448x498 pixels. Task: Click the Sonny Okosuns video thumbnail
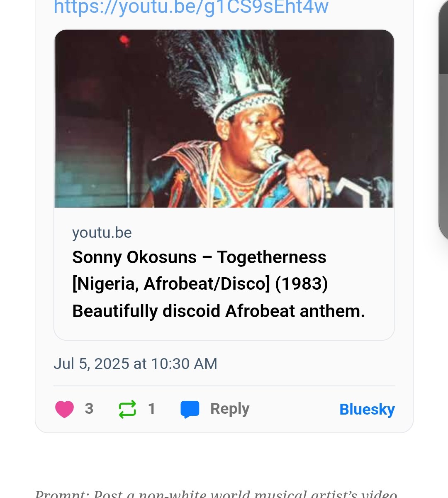[224, 119]
